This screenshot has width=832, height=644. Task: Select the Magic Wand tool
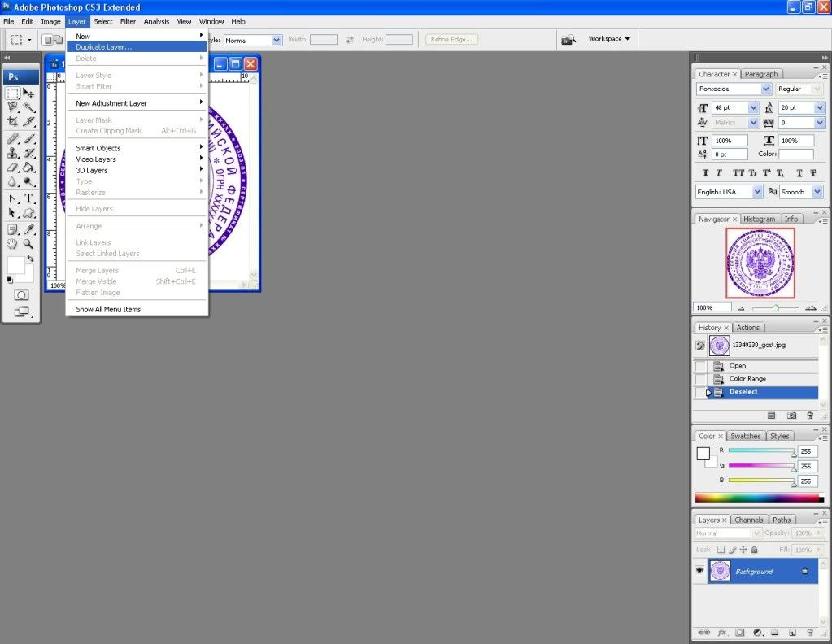28,107
